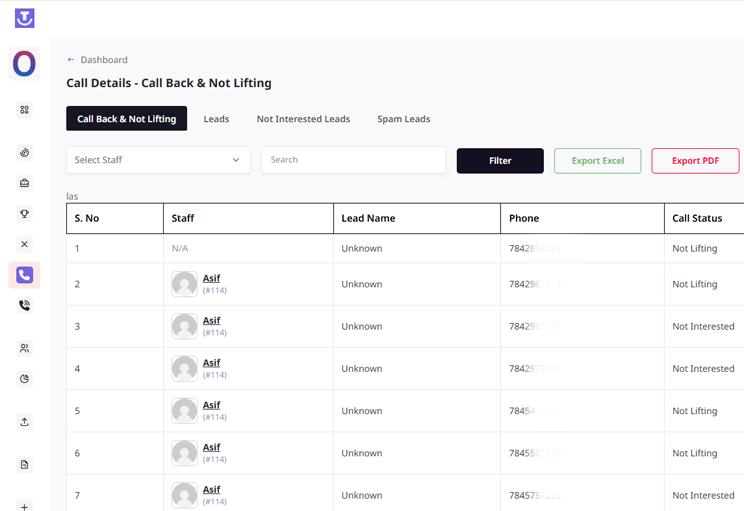
Task: Click the plus icon at sidebar bottom
Action: tap(25, 506)
